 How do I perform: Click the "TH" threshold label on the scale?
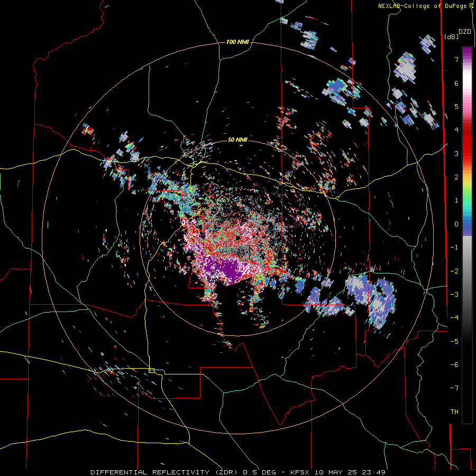click(454, 412)
